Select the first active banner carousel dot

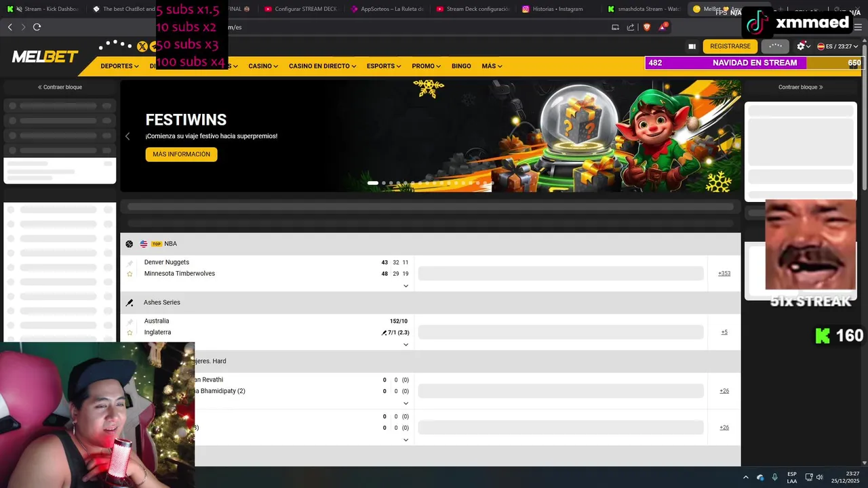point(373,183)
